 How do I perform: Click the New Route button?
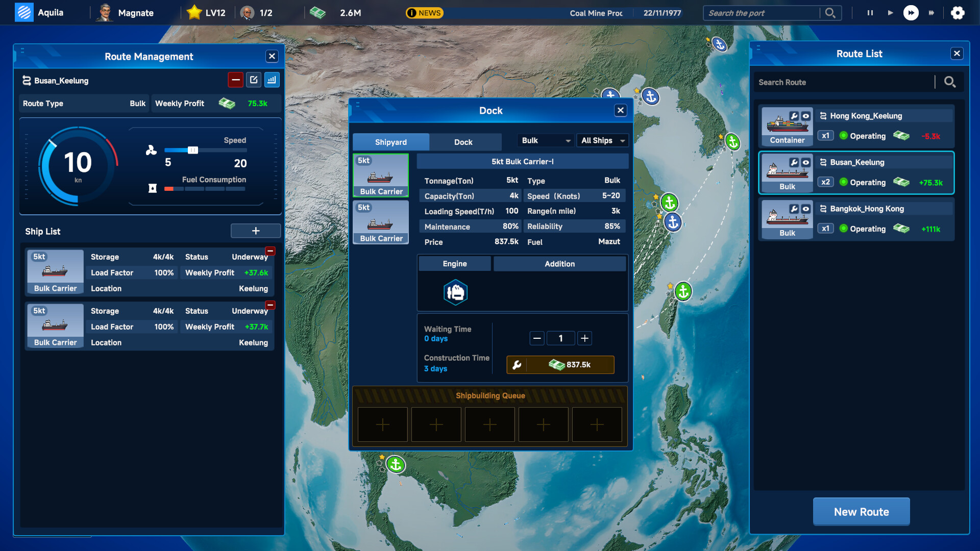click(861, 512)
